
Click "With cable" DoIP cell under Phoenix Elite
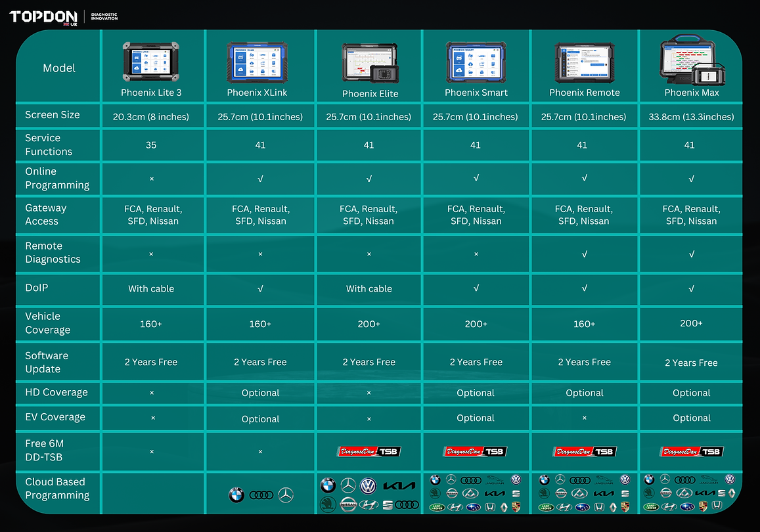pos(369,289)
